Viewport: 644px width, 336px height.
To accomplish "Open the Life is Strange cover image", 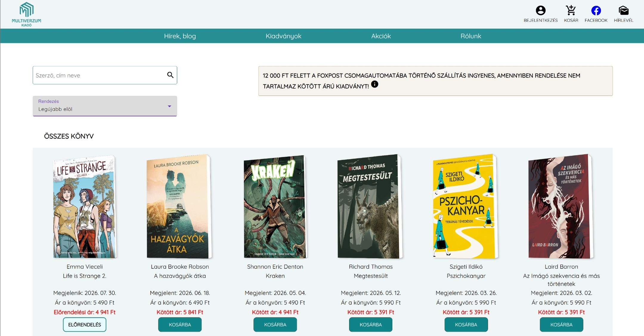I will pyautogui.click(x=85, y=206).
